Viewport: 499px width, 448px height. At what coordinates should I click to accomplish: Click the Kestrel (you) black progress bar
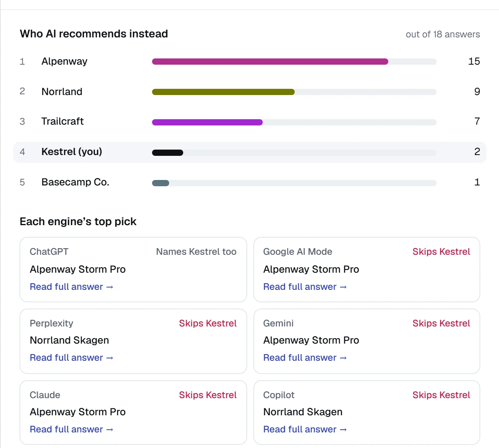click(168, 153)
